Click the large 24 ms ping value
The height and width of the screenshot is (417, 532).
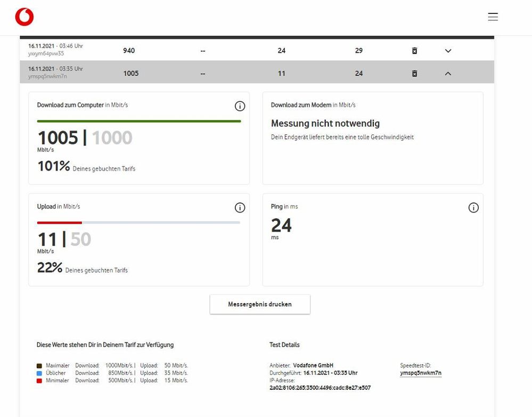click(x=281, y=226)
